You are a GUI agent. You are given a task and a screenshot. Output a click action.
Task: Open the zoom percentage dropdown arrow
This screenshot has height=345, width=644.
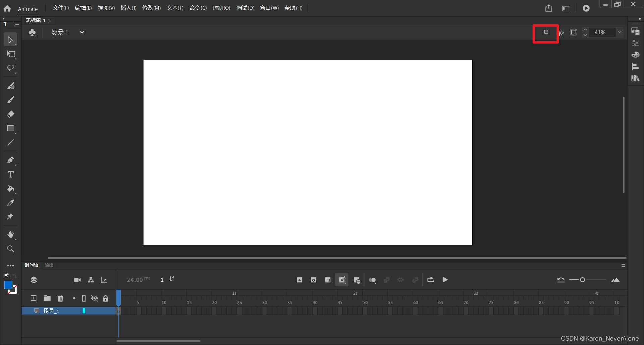620,32
